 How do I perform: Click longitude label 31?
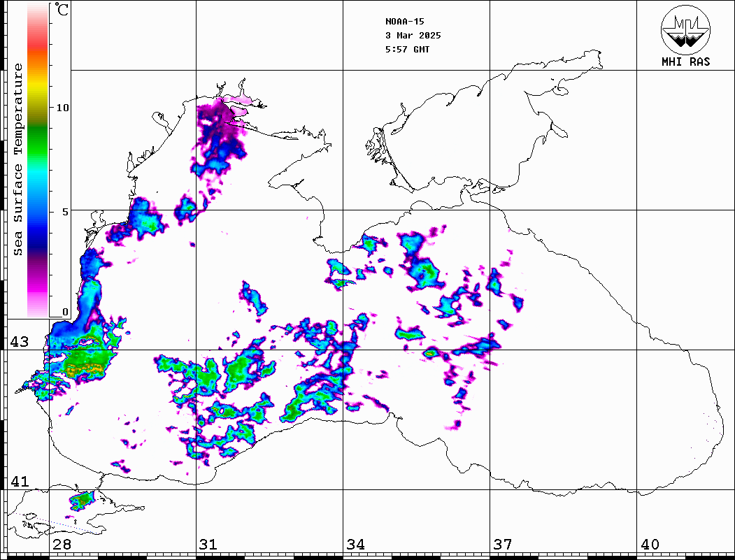[208, 544]
